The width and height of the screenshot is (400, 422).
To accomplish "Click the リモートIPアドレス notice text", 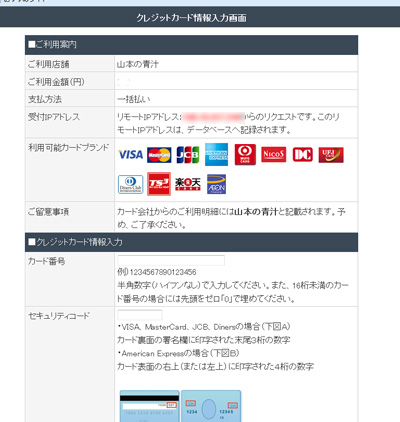I will point(228,123).
